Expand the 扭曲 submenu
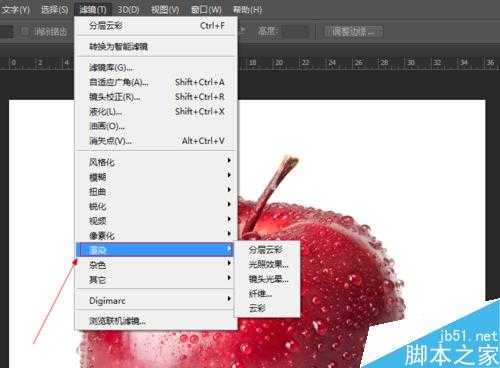The width and height of the screenshot is (500, 368). point(156,191)
